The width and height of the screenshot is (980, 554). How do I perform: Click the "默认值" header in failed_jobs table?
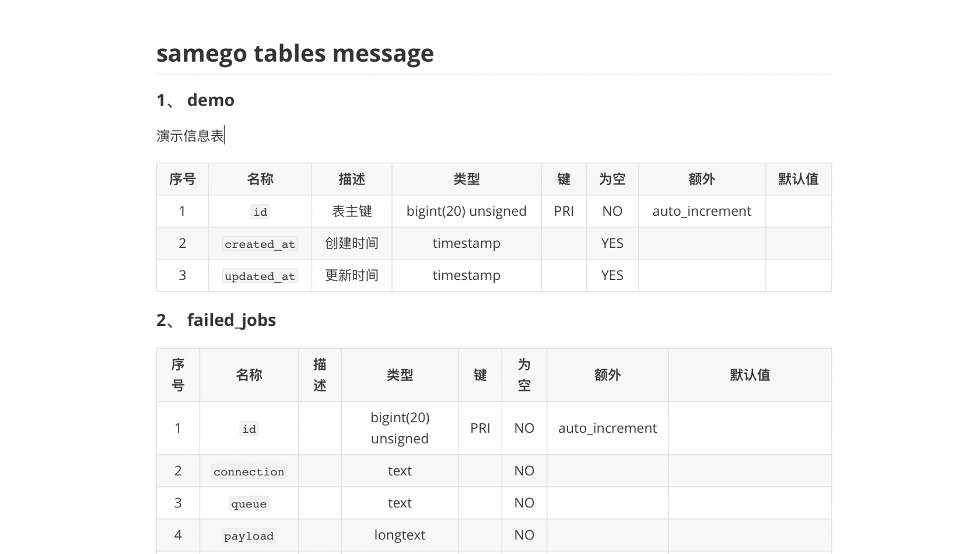click(750, 375)
